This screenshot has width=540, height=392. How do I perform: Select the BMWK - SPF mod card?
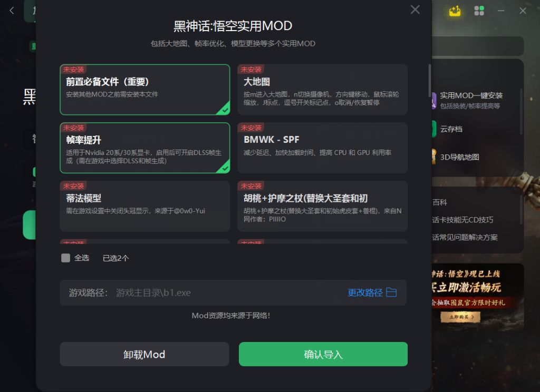tap(322, 148)
